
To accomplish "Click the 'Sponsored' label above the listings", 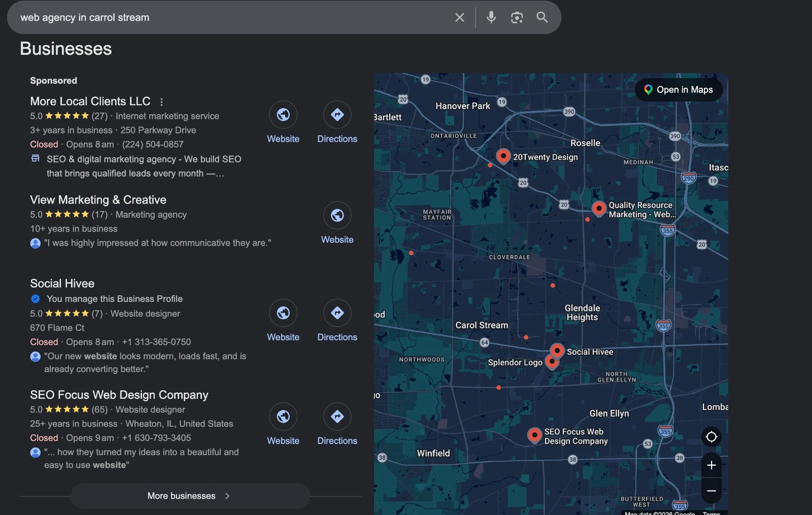I will coord(54,81).
